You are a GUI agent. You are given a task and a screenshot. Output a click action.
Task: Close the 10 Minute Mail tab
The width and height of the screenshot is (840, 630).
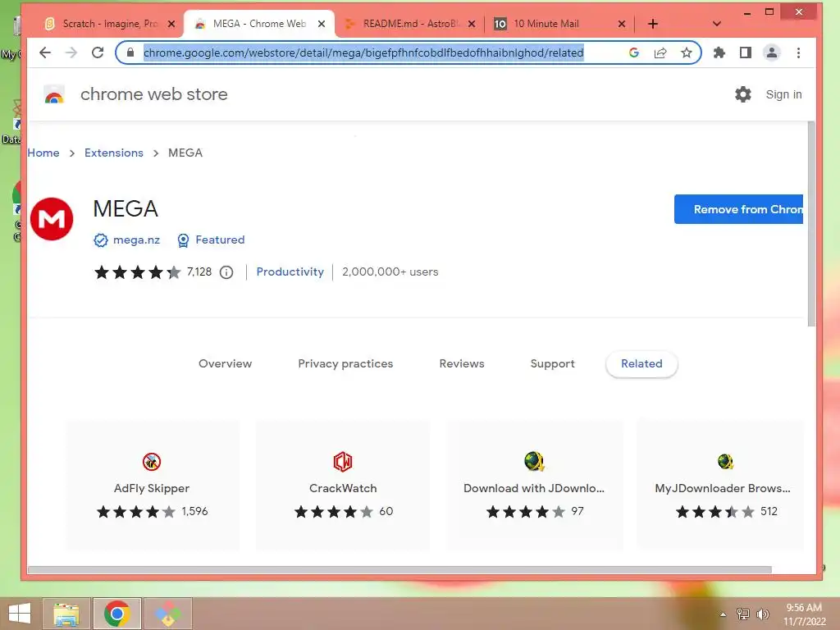coord(622,24)
